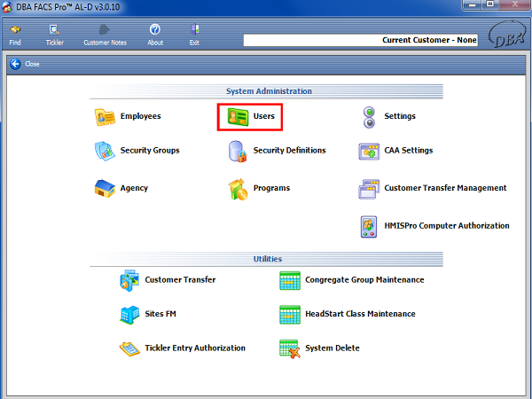Screen dimensions: 532x399
Task: Maximize the DBA FACS Pro window
Action: tap(490, 4)
